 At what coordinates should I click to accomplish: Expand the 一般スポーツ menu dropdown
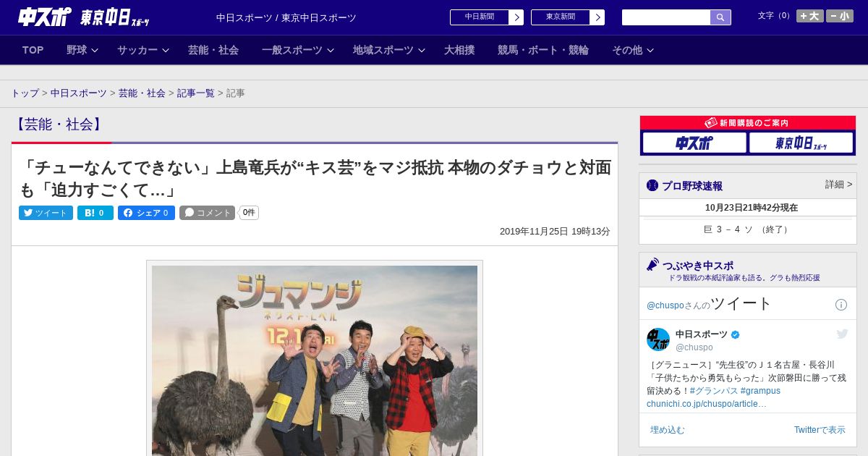[x=297, y=50]
